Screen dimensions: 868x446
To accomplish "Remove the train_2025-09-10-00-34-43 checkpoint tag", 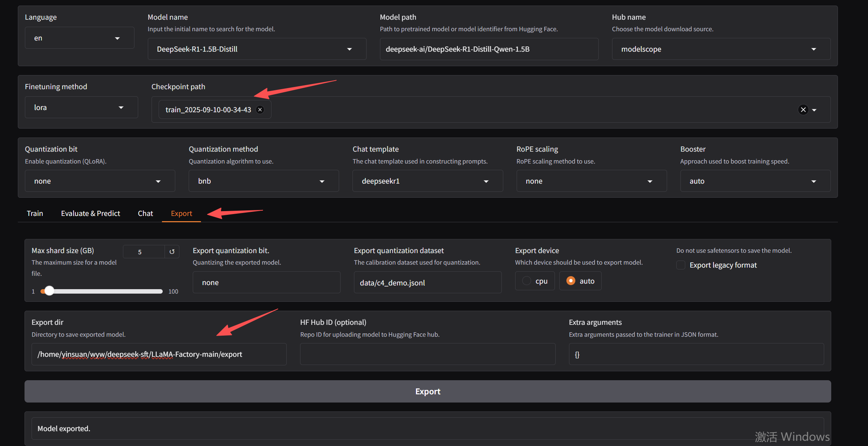I will point(260,110).
